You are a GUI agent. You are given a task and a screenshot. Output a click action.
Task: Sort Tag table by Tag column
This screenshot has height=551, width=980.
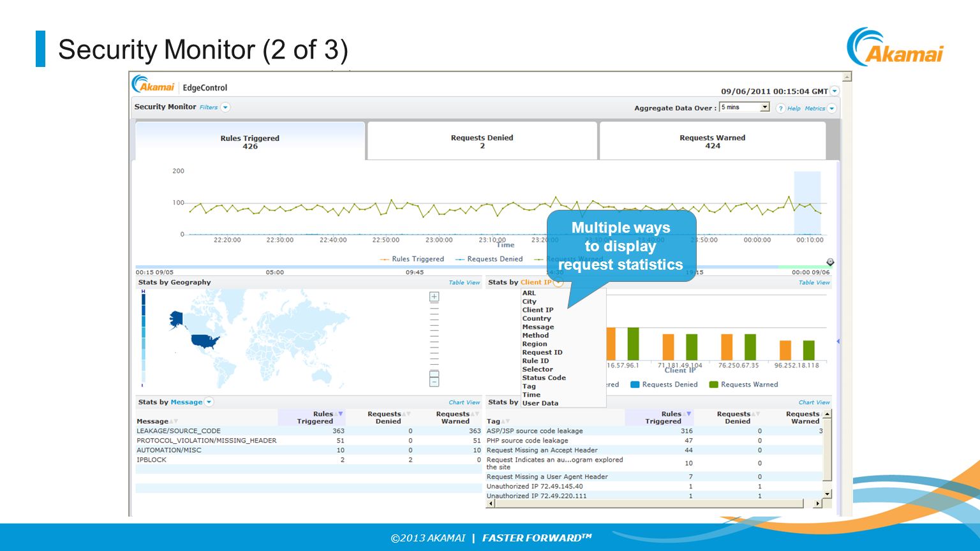tap(498, 422)
